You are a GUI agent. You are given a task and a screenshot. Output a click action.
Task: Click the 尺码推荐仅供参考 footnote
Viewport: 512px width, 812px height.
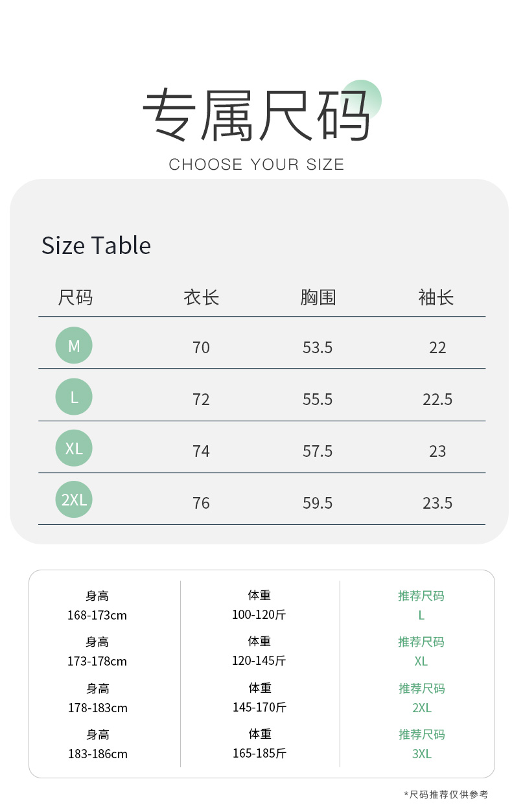point(446,795)
